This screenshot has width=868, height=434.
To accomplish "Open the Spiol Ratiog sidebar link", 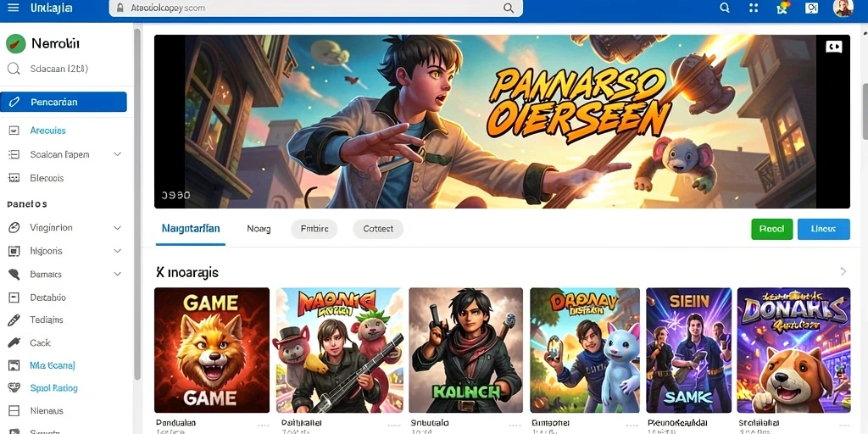I will pos(53,388).
